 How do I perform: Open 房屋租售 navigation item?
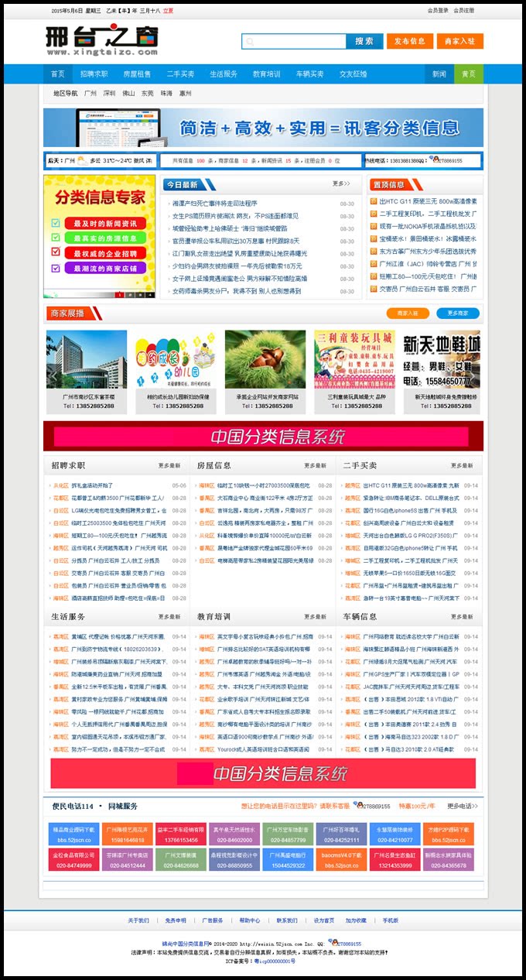pyautogui.click(x=137, y=74)
